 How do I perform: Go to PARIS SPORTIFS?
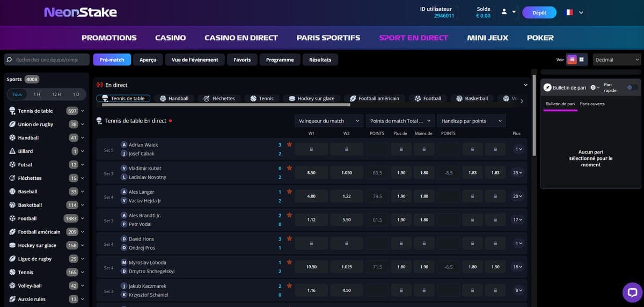pyautogui.click(x=328, y=38)
